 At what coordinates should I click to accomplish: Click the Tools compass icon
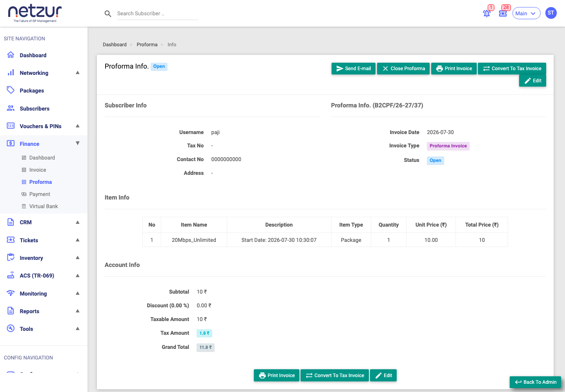(11, 328)
